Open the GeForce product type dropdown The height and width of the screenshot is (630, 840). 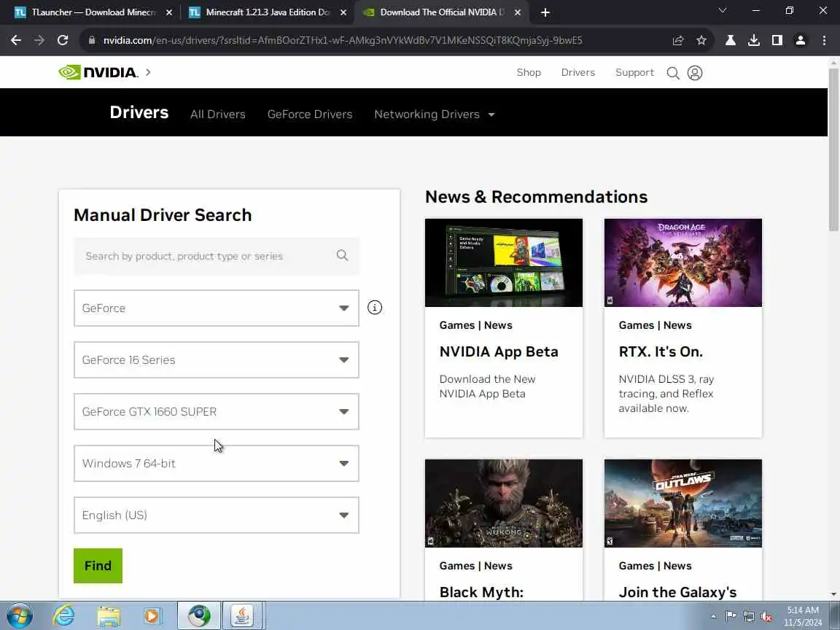pos(217,308)
